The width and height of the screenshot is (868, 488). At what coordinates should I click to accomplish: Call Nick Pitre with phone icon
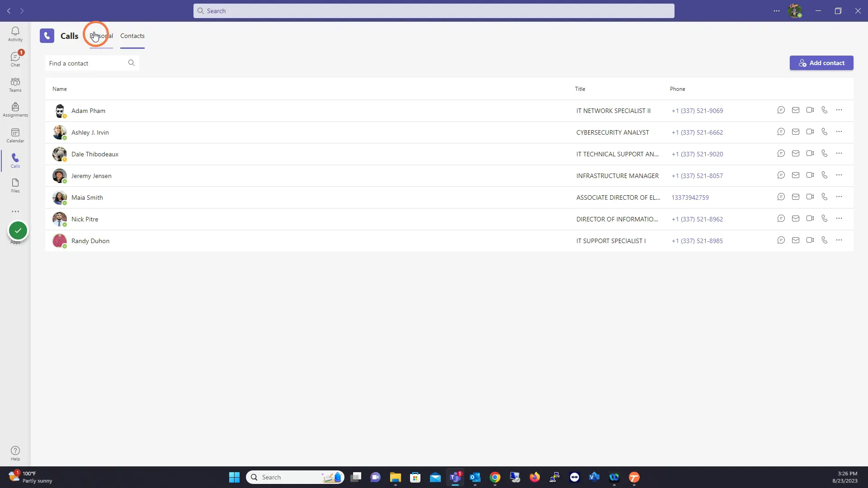tap(824, 219)
